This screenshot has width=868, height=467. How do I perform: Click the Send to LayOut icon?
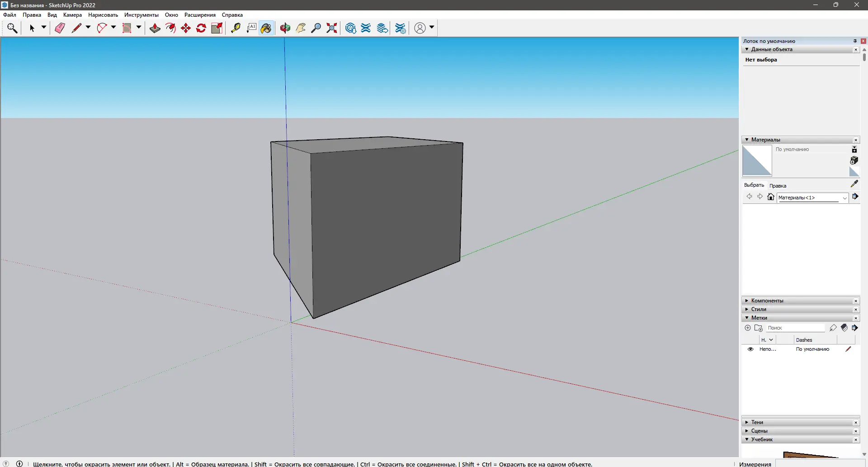(382, 28)
